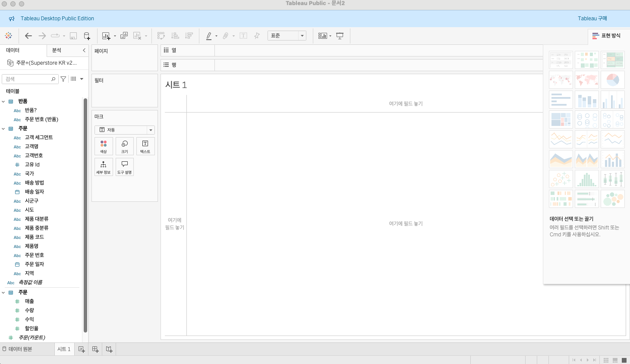Add a new data source via cylinder icon
Image resolution: width=630 pixels, height=364 pixels.
87,36
